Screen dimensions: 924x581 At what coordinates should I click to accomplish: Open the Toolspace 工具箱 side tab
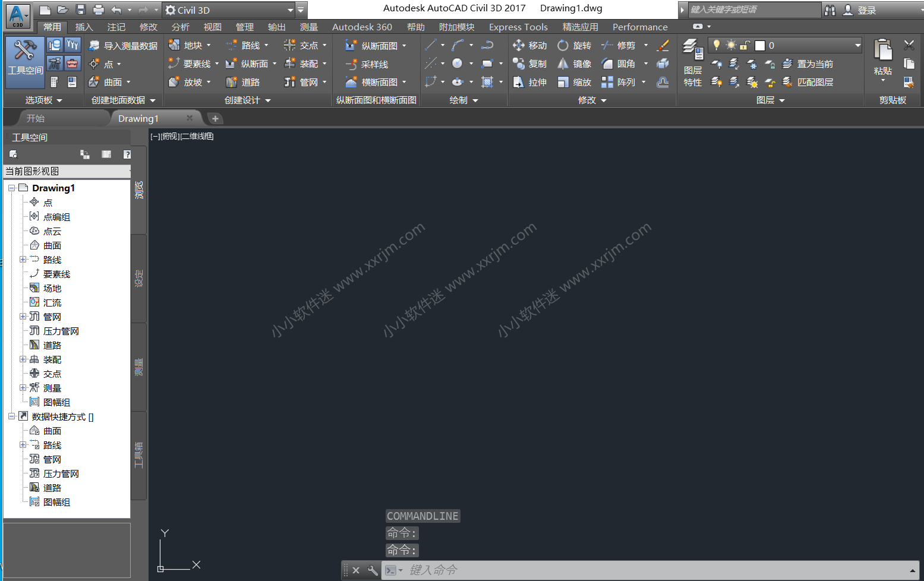tap(138, 456)
